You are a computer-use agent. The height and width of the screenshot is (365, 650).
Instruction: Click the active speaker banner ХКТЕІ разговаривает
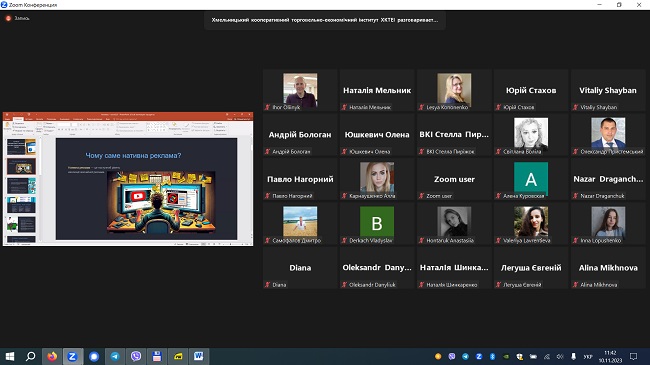(x=325, y=20)
